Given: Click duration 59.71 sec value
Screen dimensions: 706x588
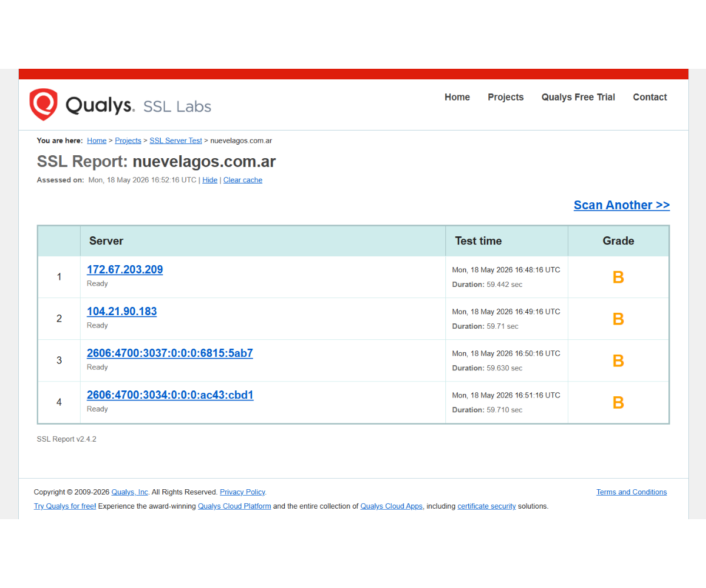Looking at the screenshot, I should [x=502, y=326].
